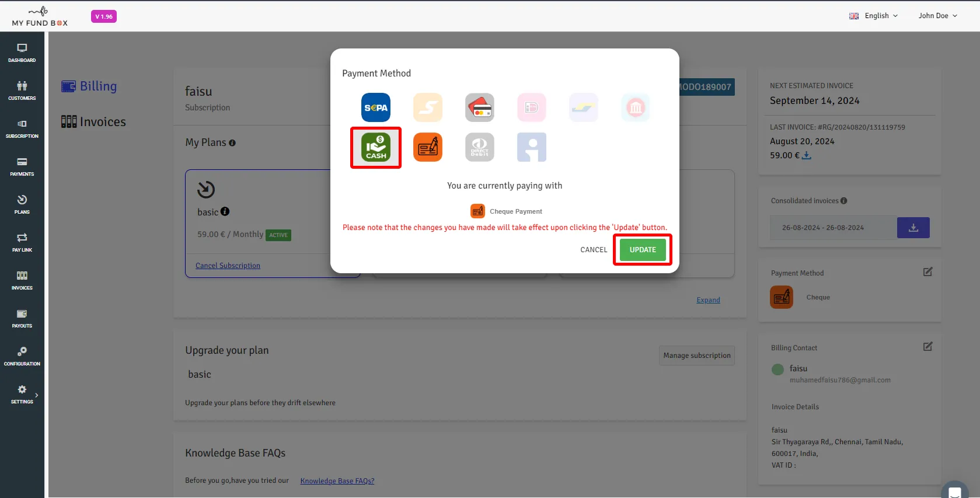Image resolution: width=980 pixels, height=498 pixels.
Task: Select the credit card payment icon
Action: [x=480, y=107]
